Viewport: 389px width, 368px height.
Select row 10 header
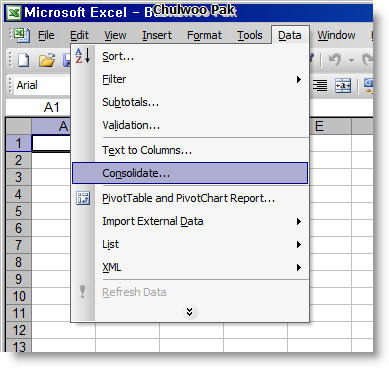19,296
